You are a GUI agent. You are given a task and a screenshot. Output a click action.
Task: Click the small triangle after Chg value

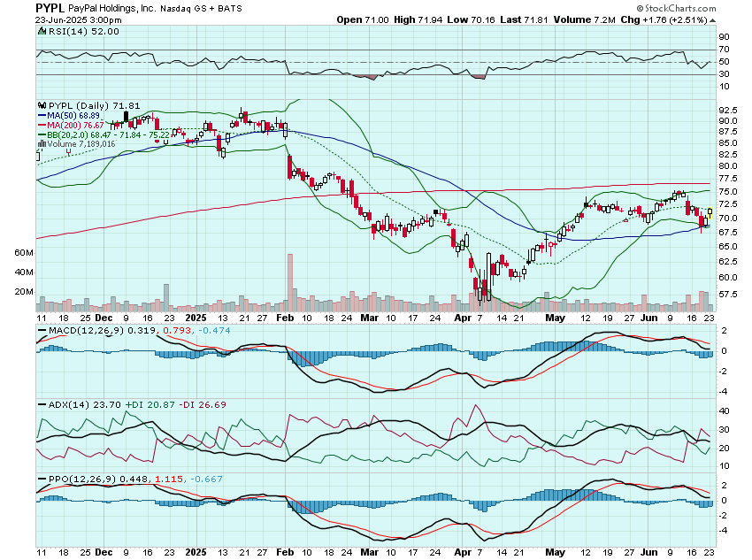(713, 20)
